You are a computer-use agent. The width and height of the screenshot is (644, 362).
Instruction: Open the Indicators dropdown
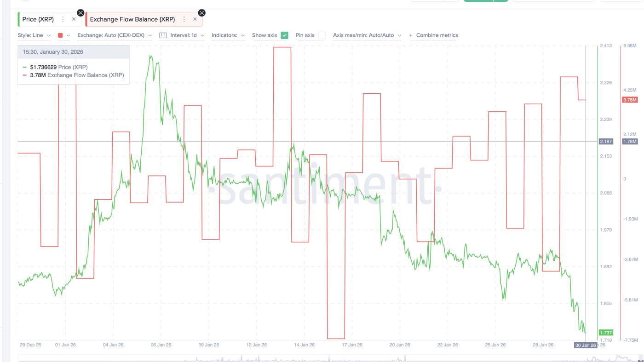pos(226,35)
